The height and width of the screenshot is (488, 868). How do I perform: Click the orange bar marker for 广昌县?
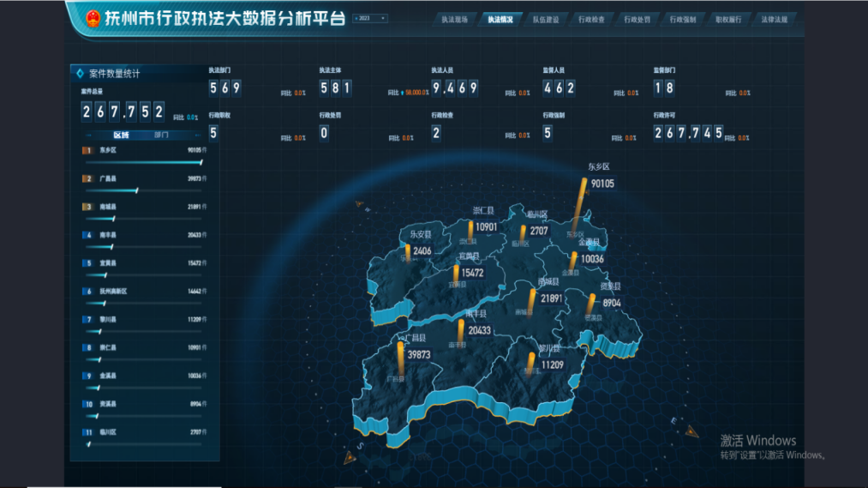coord(399,358)
